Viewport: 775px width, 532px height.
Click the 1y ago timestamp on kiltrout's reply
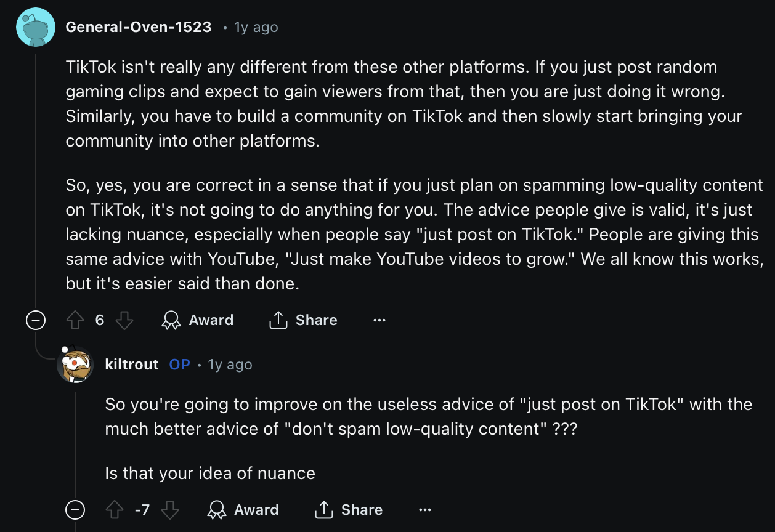[230, 365]
